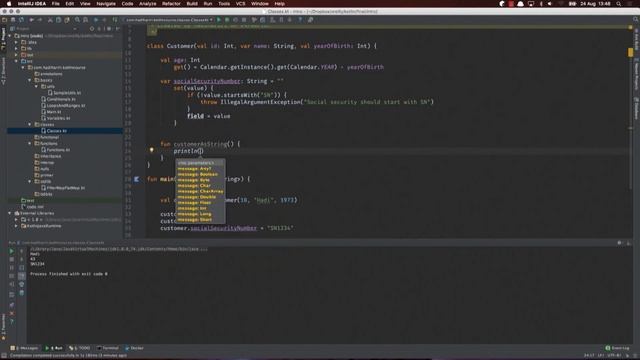Click the Search Everywhere magnifier at top right
Image resolution: width=640 pixels, height=360 pixels.
(636, 19)
